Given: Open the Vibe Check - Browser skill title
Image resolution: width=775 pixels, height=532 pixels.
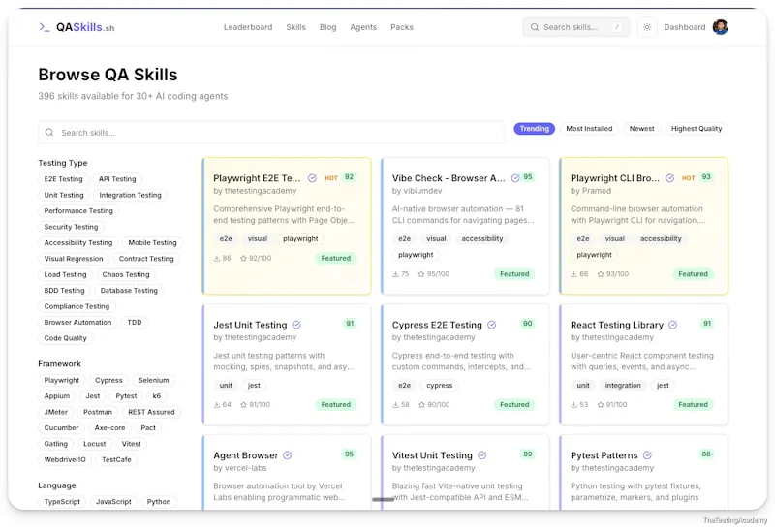Looking at the screenshot, I should (x=449, y=178).
